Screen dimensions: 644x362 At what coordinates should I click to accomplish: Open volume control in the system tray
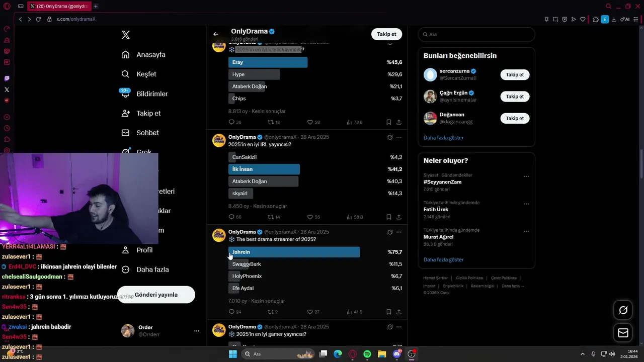coord(612,354)
